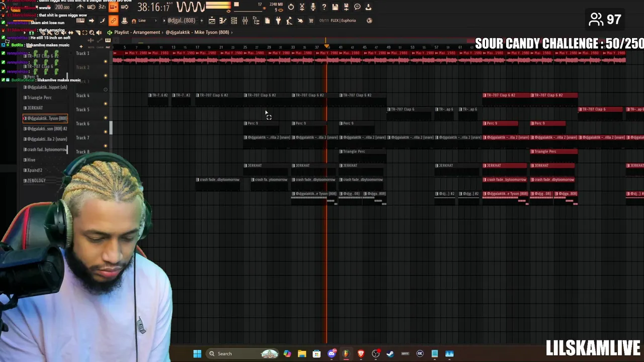Mute Track 2 via its LED

pos(106,75)
